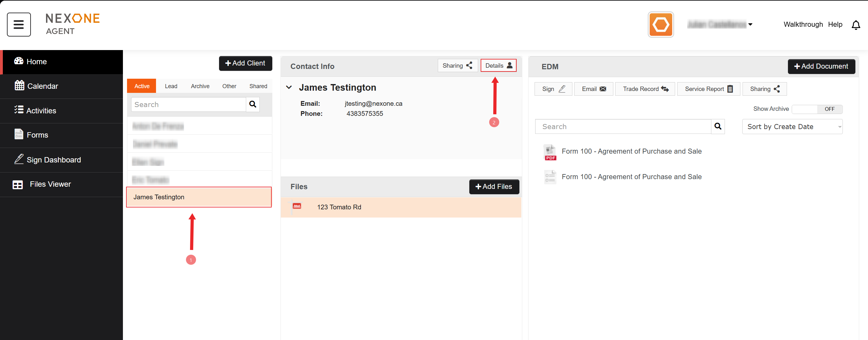Click the EDM document search field
868x340 pixels.
point(623,127)
